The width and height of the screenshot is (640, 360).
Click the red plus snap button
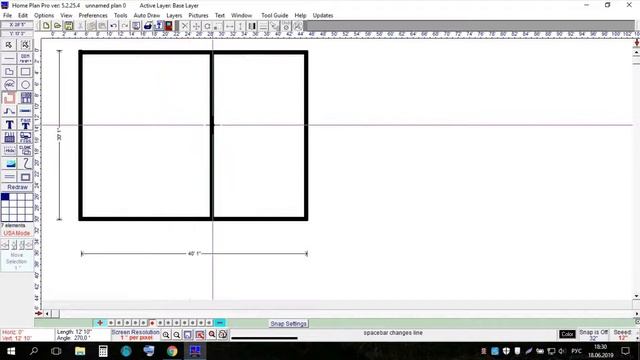100,323
